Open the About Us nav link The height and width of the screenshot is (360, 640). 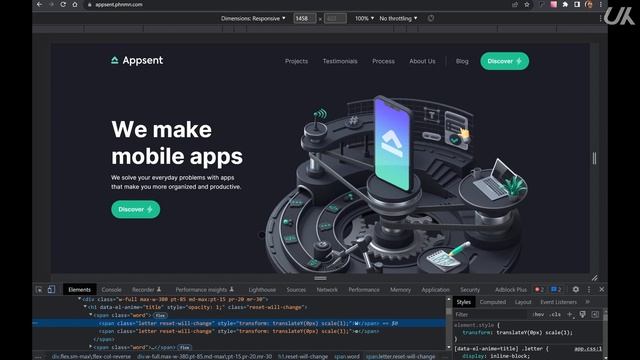[x=422, y=61]
